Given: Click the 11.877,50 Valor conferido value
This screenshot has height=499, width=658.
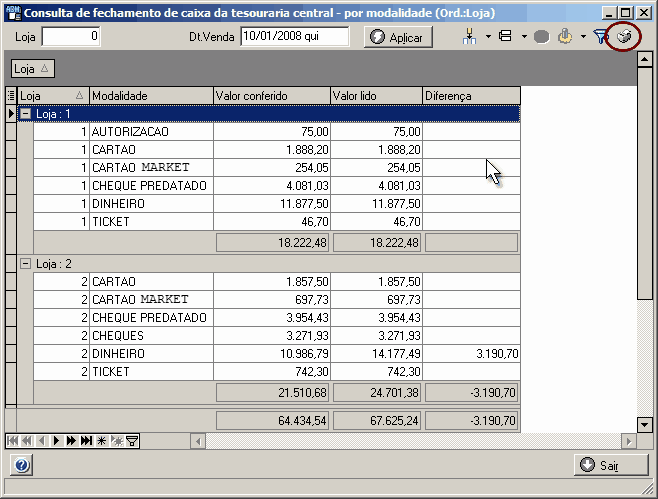Looking at the screenshot, I should 272,204.
